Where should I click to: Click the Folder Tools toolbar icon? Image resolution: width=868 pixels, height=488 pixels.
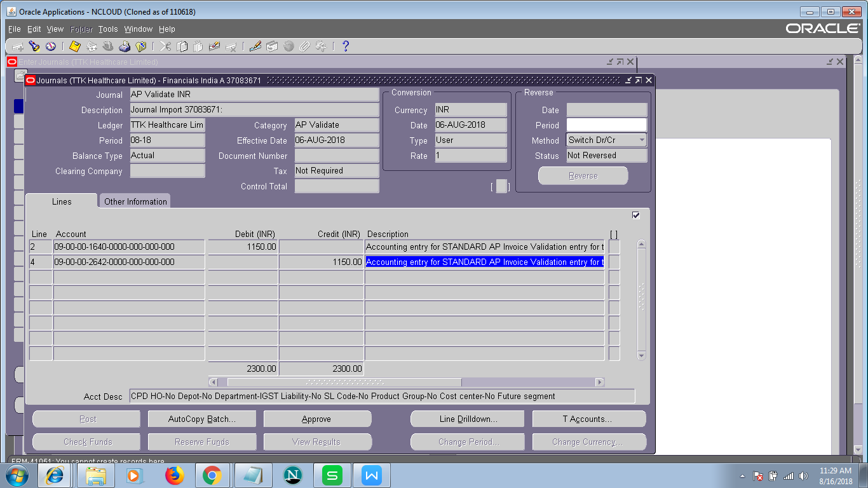coord(322,46)
